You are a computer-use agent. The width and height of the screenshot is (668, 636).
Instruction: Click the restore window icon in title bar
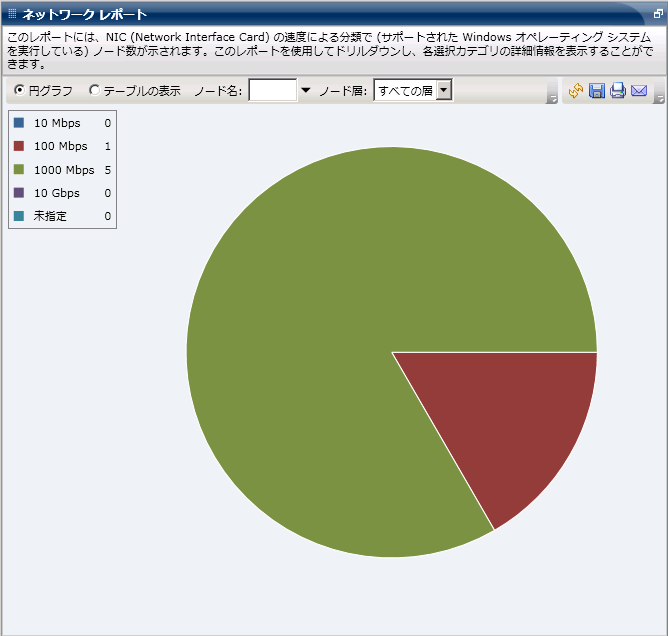coord(658,14)
